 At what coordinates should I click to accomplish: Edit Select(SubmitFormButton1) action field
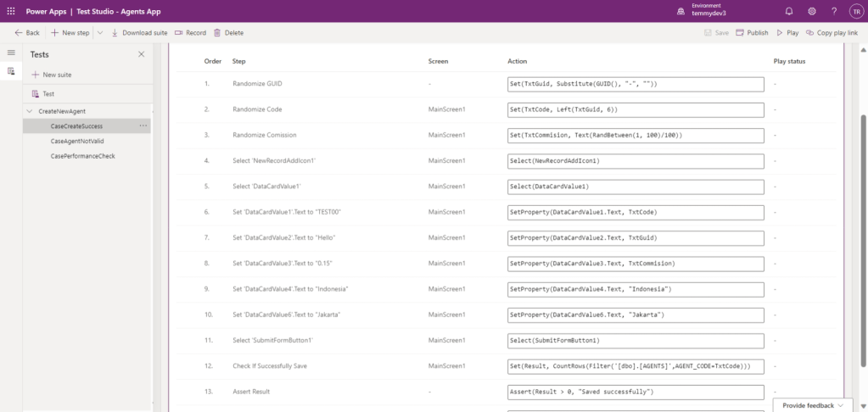click(636, 341)
